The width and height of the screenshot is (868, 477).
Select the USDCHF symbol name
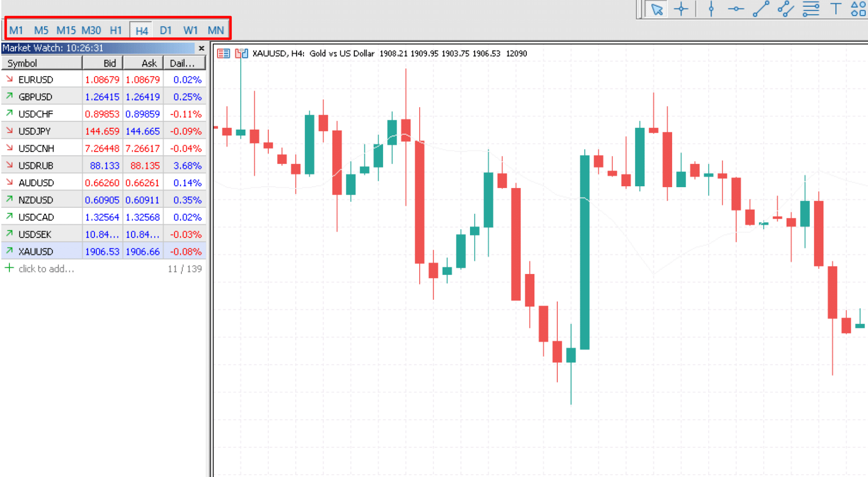pos(36,114)
